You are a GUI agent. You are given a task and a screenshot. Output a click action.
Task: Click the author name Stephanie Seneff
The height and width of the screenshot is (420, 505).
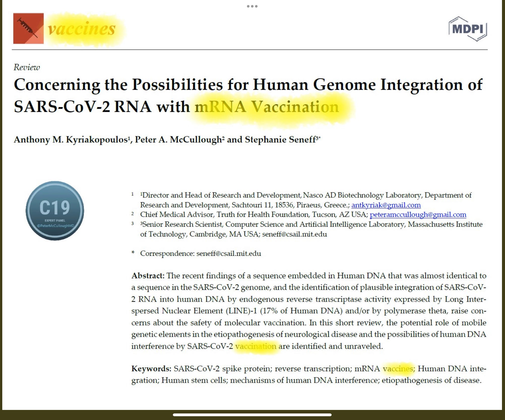280,139
